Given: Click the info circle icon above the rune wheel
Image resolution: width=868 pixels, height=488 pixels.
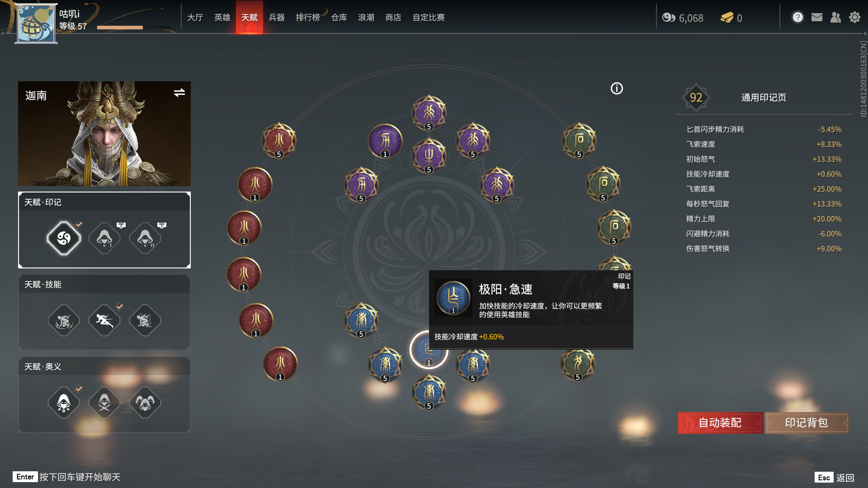Looking at the screenshot, I should [x=617, y=89].
